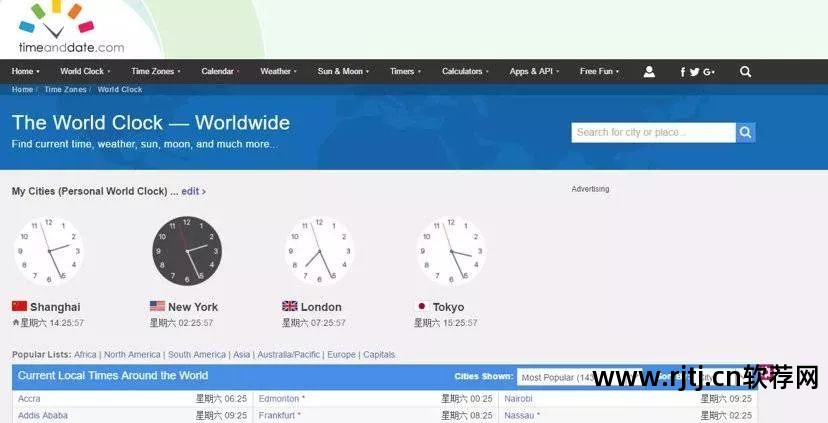828x423 pixels.
Task: Click the Tokyo analog clock
Action: 450,251
